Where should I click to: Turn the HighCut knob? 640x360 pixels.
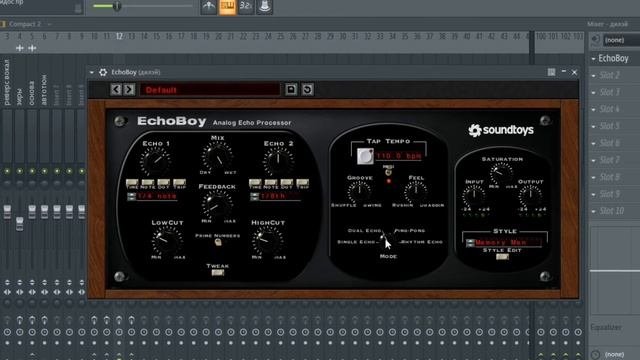pos(268,240)
